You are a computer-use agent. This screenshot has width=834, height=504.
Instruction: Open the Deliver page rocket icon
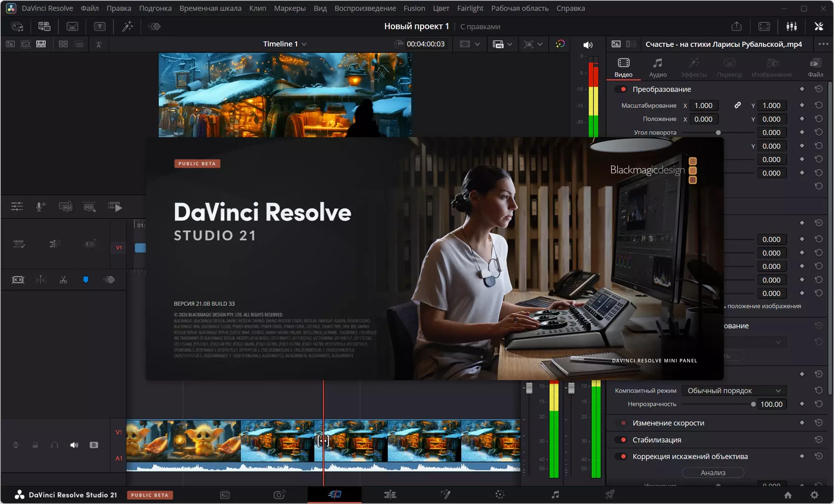(x=610, y=495)
